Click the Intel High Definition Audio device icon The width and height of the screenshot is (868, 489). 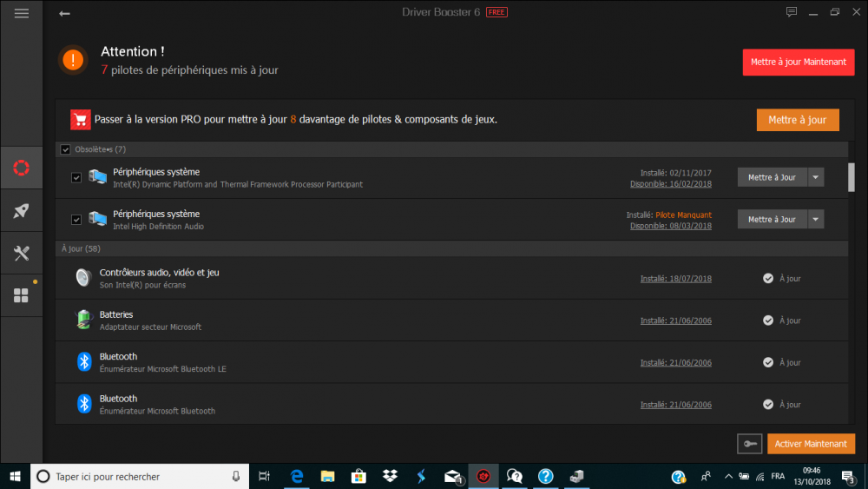pyautogui.click(x=97, y=219)
